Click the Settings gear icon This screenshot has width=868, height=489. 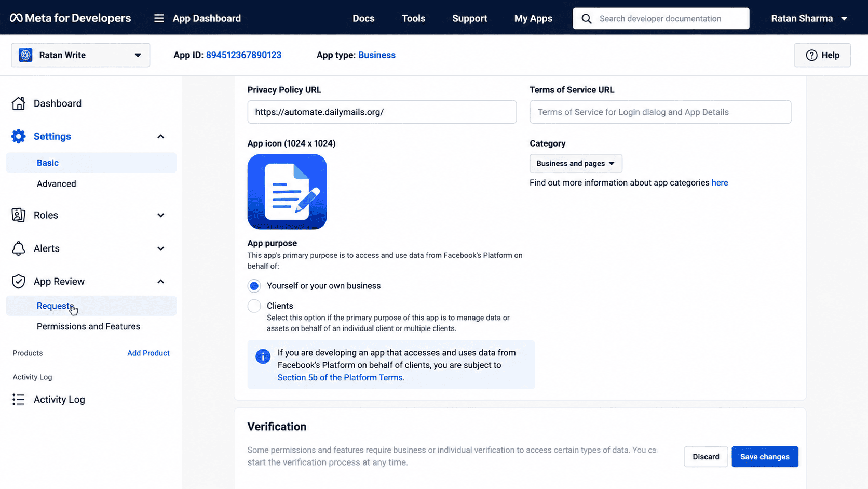(x=19, y=136)
